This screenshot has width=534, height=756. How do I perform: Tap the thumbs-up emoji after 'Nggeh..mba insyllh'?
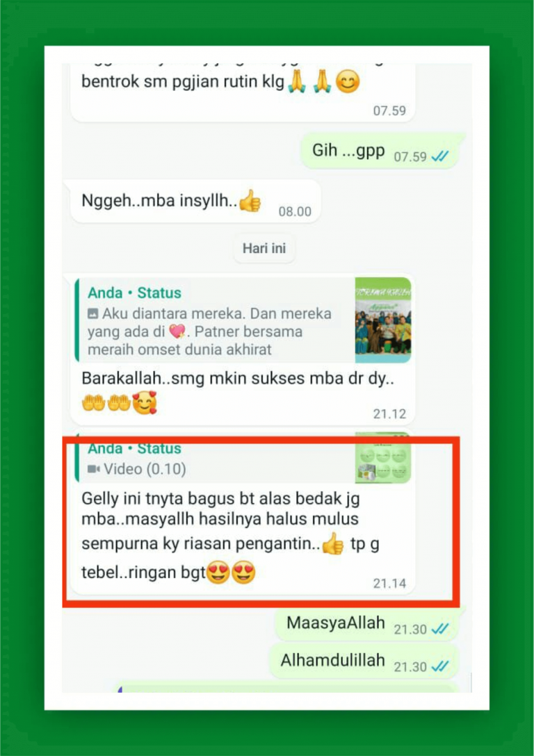point(250,201)
